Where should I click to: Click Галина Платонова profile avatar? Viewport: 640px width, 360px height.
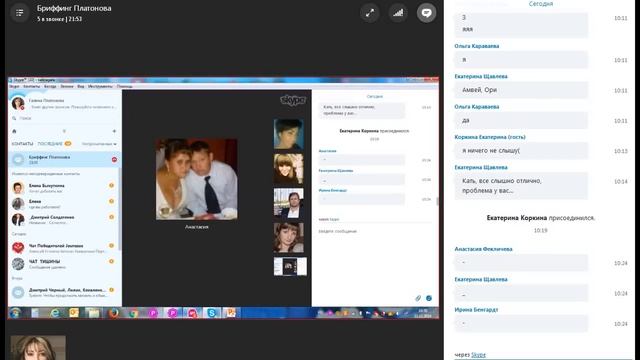[18, 103]
